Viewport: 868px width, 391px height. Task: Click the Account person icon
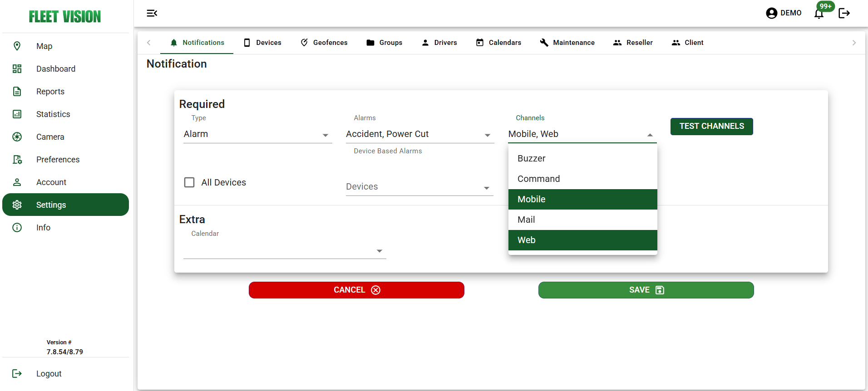coord(17,182)
